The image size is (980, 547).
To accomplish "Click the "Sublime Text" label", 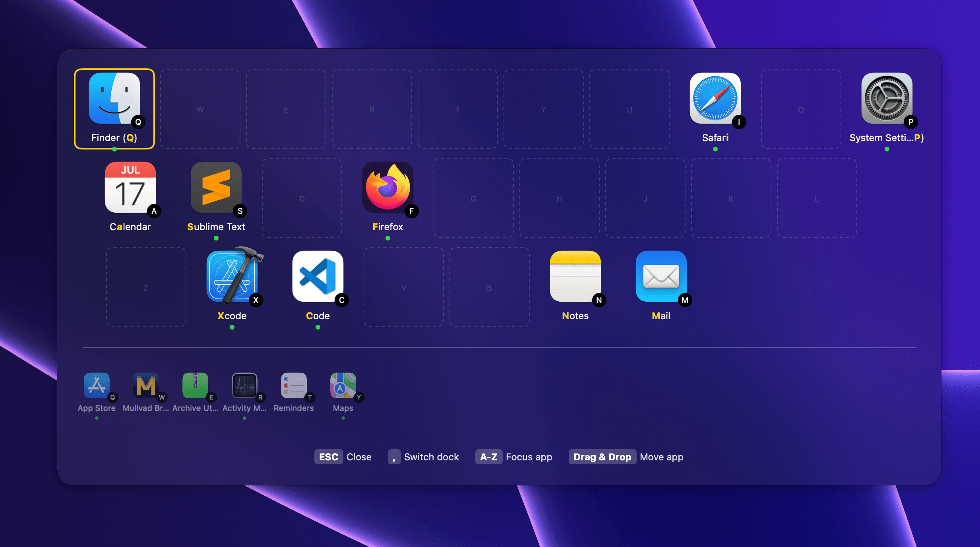I will click(x=216, y=227).
